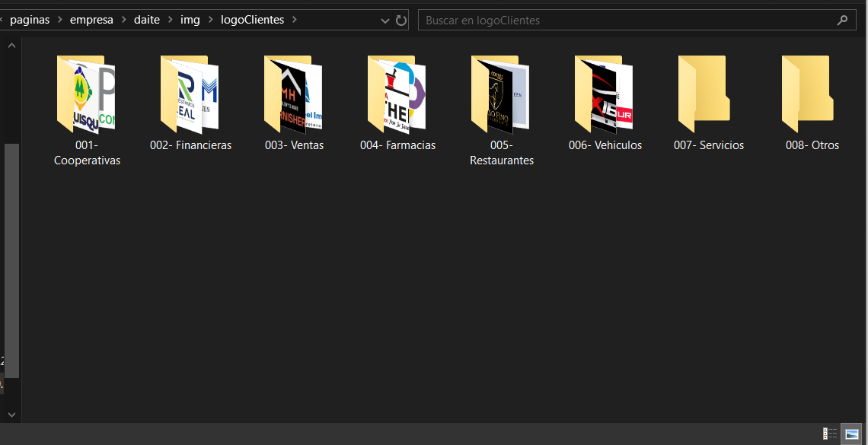Image resolution: width=868 pixels, height=445 pixels.
Task: Open the address bar history dropdown
Action: (385, 21)
